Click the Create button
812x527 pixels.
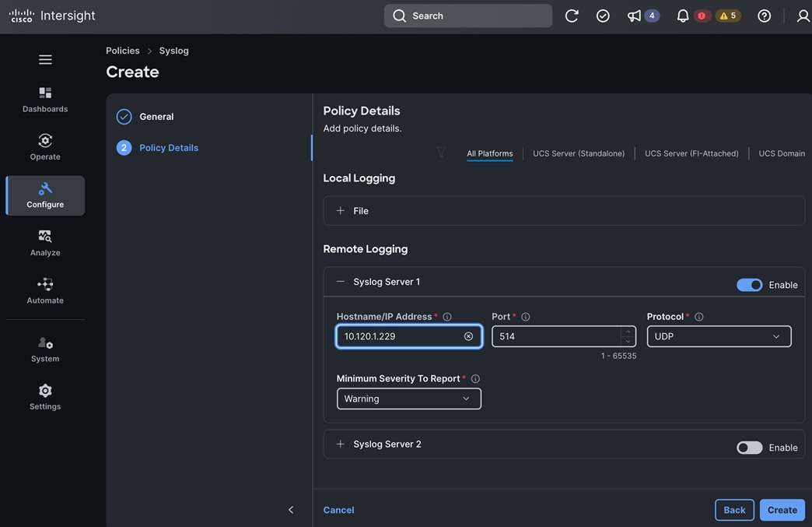click(782, 510)
